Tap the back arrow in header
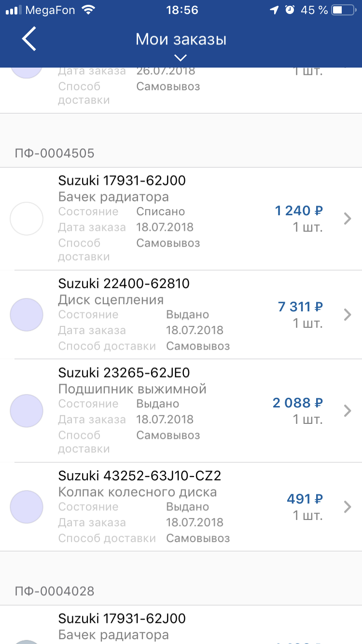Image resolution: width=362 pixels, height=644 pixels. [x=29, y=39]
